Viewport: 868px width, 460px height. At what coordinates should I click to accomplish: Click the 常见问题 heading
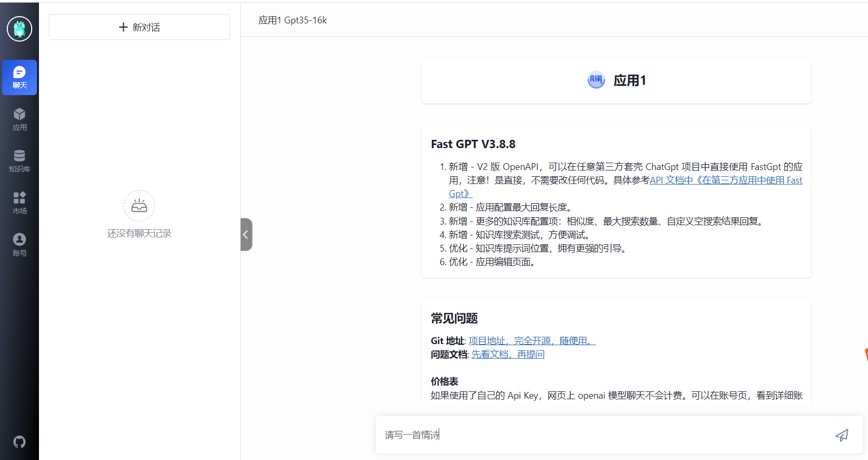coord(454,318)
